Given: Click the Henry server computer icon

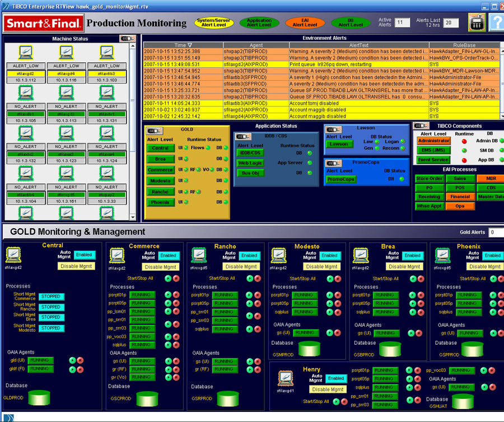Looking at the screenshot, I should coord(286,379).
